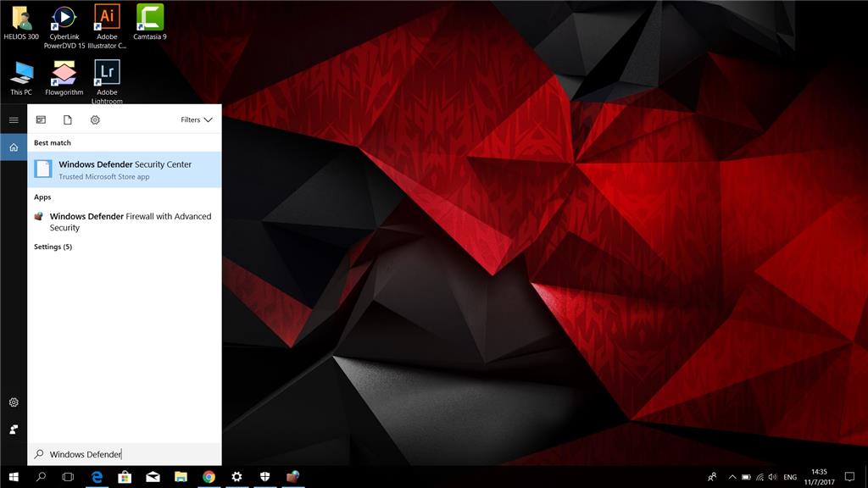The width and height of the screenshot is (868, 488).
Task: Open Adobe Lightroom desktop shortcut
Action: pos(107,82)
